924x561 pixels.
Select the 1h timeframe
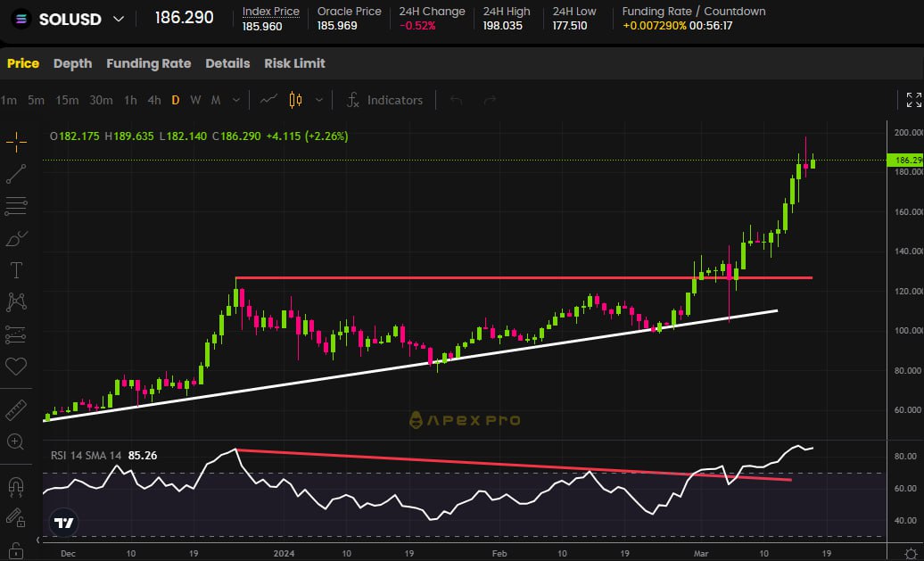point(131,100)
